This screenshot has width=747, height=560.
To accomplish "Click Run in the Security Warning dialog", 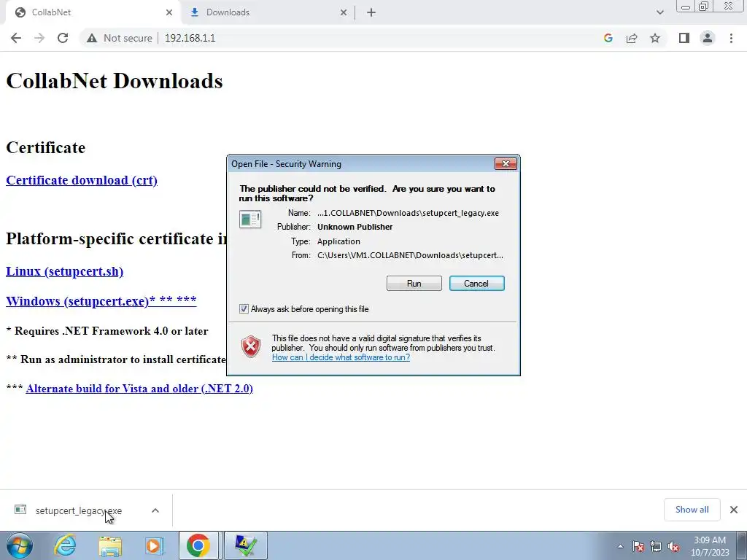I will pyautogui.click(x=414, y=284).
